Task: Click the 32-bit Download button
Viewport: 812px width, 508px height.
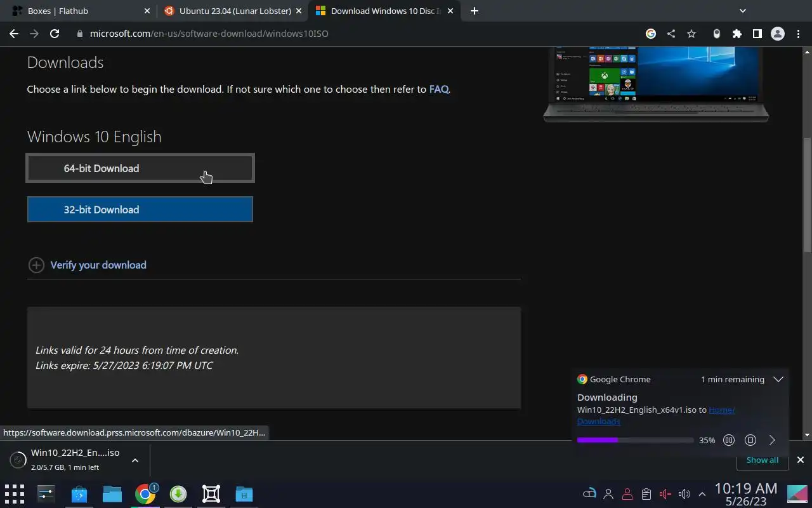Action: pyautogui.click(x=140, y=210)
